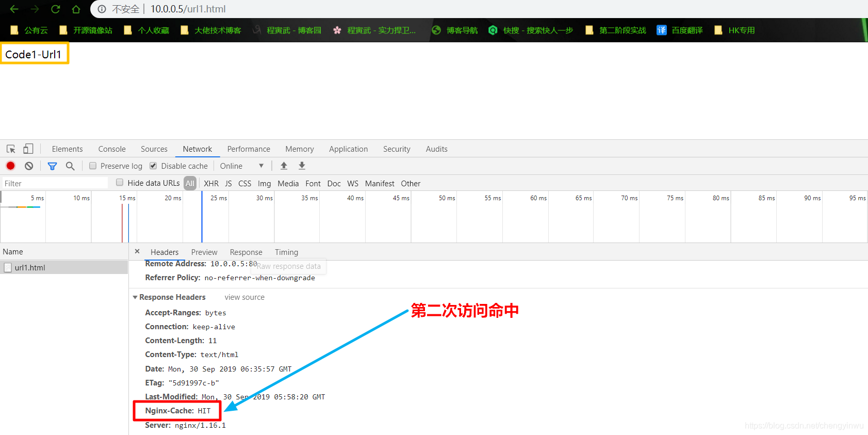Filter requests by Doc
Image resolution: width=868 pixels, height=435 pixels.
tap(334, 183)
